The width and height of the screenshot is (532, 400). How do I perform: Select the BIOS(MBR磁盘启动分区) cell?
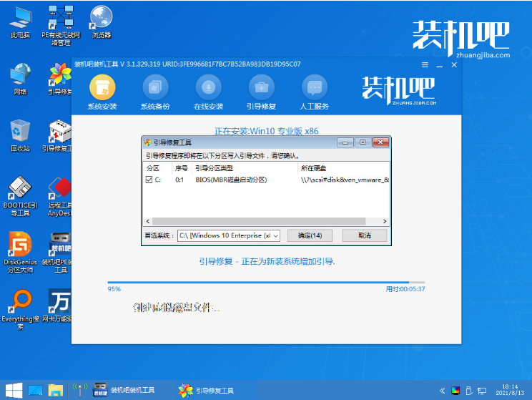point(231,180)
